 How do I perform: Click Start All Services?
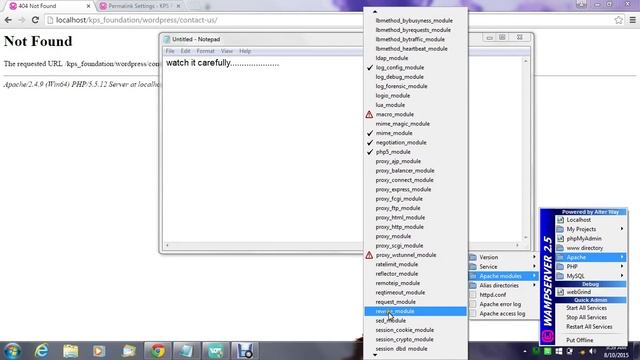click(591, 308)
